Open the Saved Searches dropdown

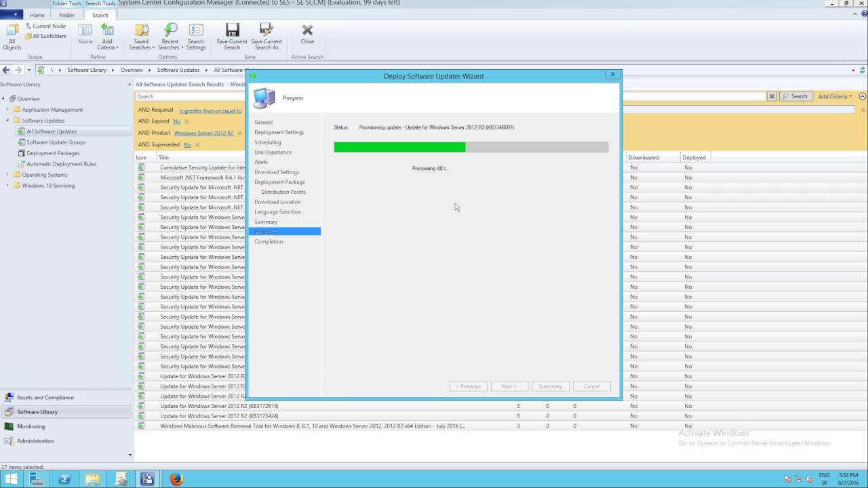tap(141, 37)
